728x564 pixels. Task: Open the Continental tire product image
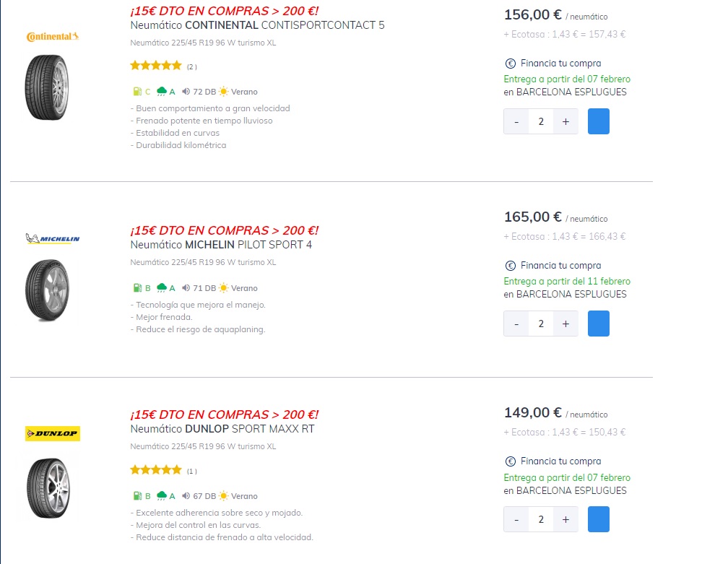(x=47, y=87)
